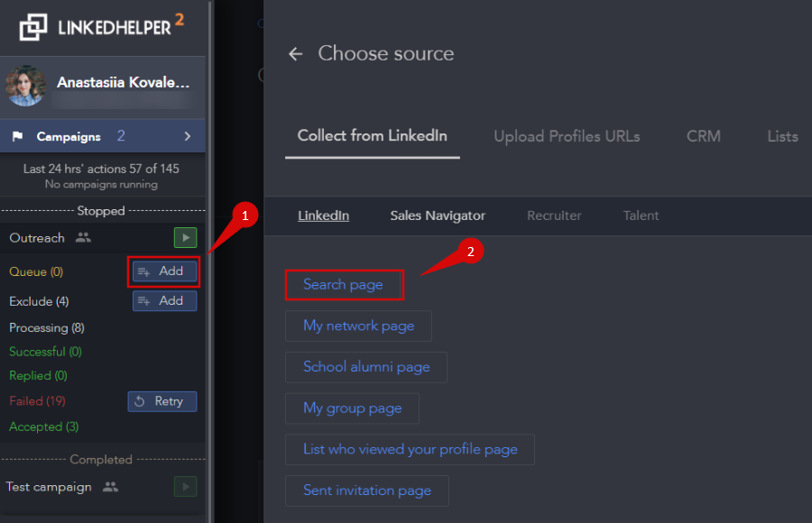Image resolution: width=812 pixels, height=523 pixels.
Task: Expand the Campaigns section chevron
Action: tap(188, 137)
